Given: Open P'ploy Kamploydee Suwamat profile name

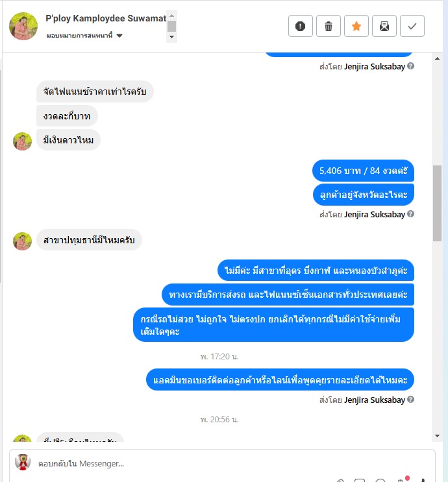Looking at the screenshot, I should (x=106, y=18).
